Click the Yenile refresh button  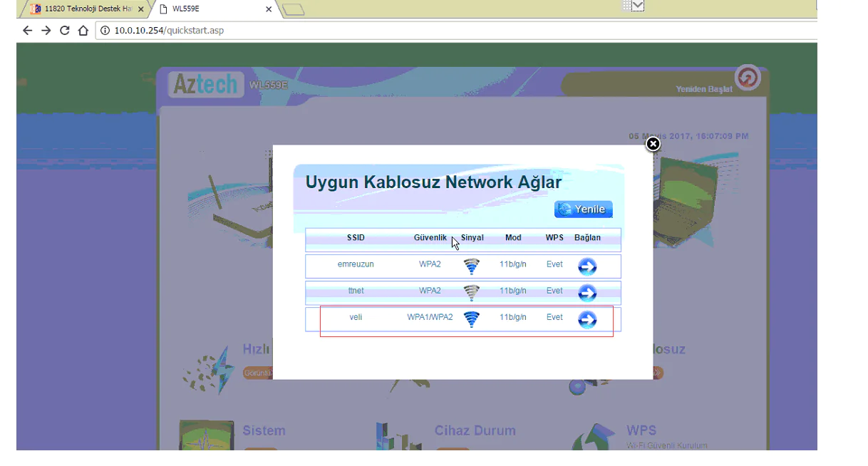584,209
